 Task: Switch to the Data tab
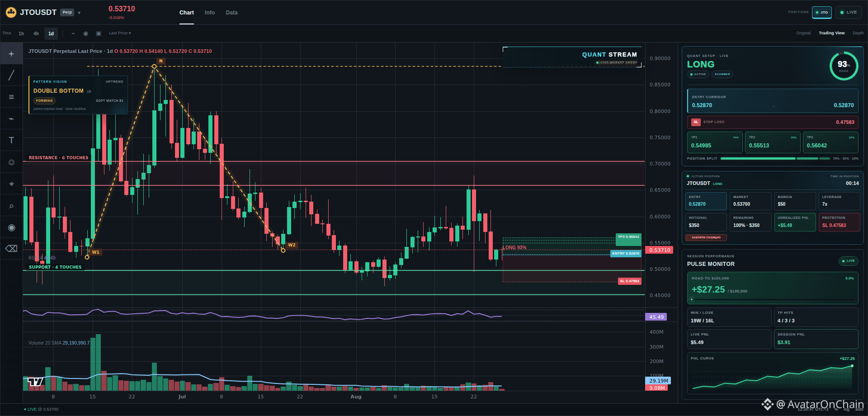click(231, 13)
